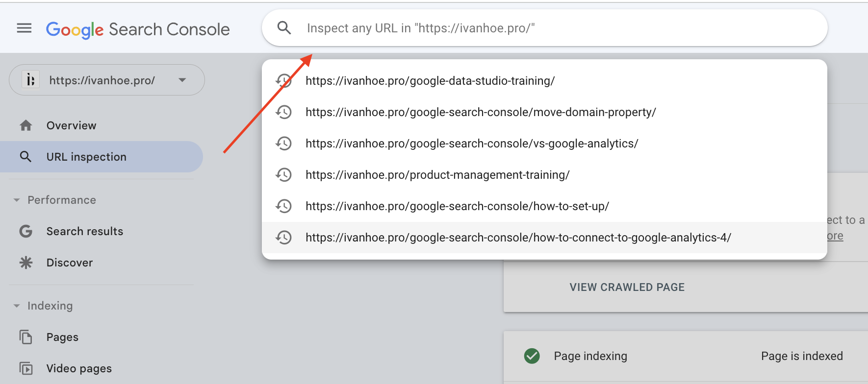
Task: Select the how-to-connect-to-google-analytics-4 suggestion
Action: 518,238
